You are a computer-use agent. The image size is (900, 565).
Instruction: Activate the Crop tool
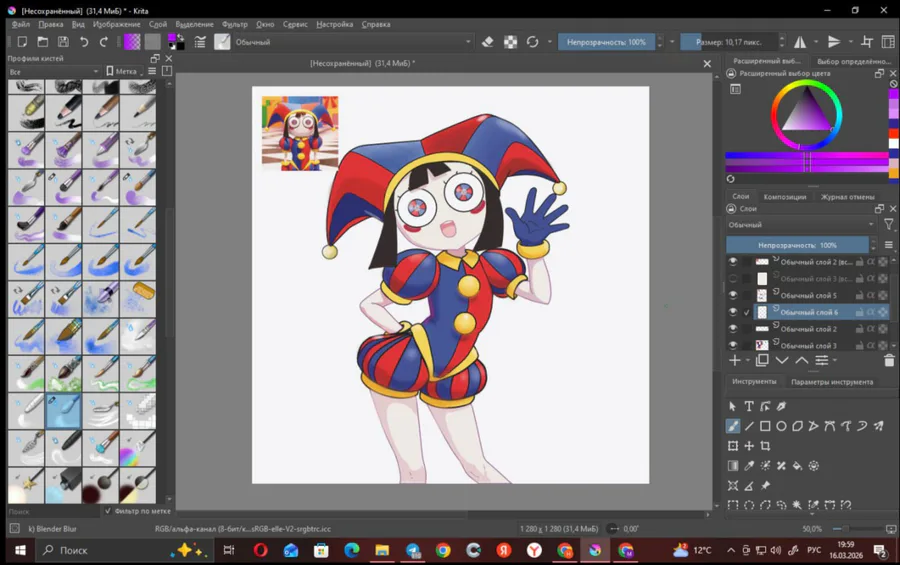(765, 446)
